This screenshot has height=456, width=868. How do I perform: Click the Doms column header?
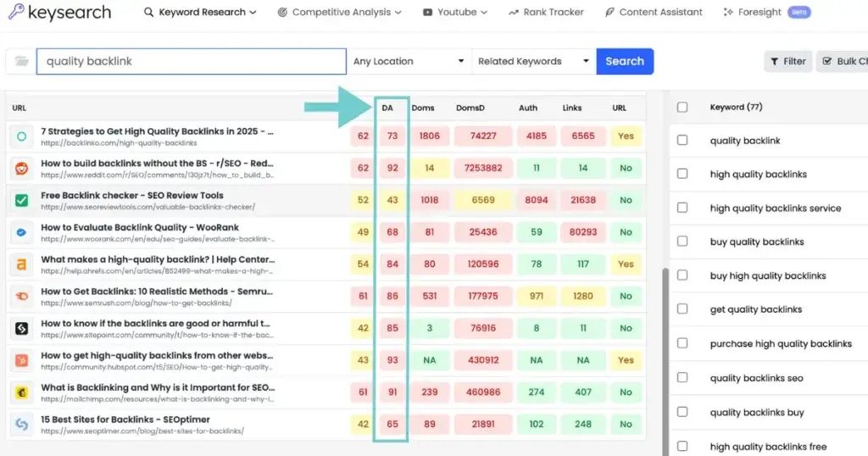tap(423, 108)
